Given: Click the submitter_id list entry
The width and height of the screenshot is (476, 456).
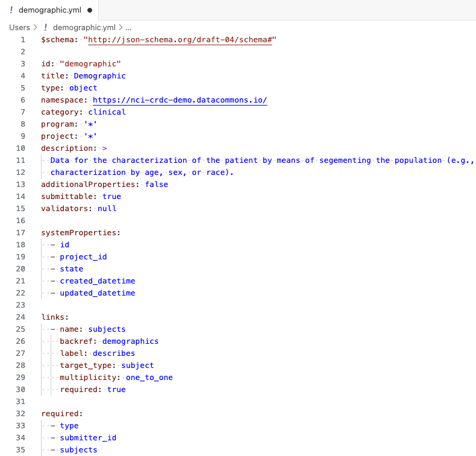Looking at the screenshot, I should click(88, 438).
